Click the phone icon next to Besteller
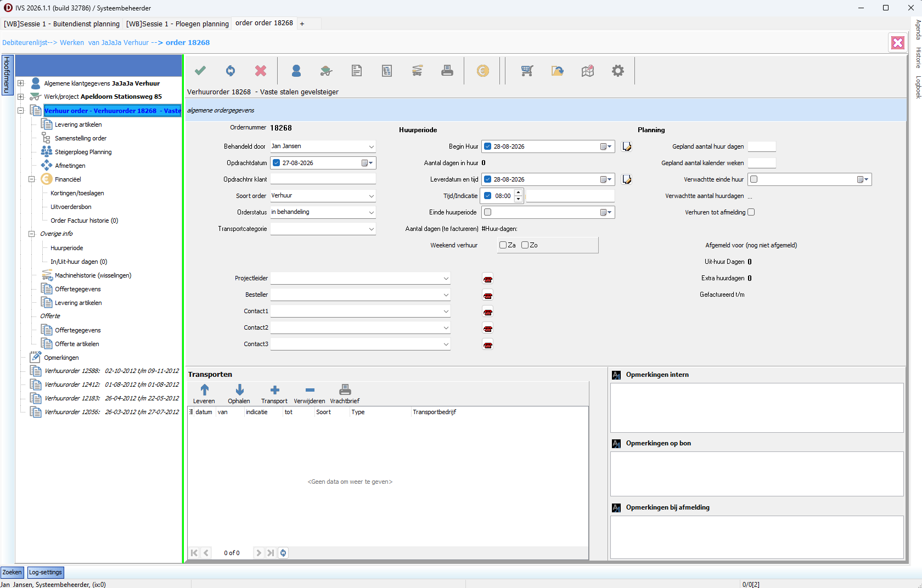Viewport: 922px width, 588px height. (x=487, y=295)
